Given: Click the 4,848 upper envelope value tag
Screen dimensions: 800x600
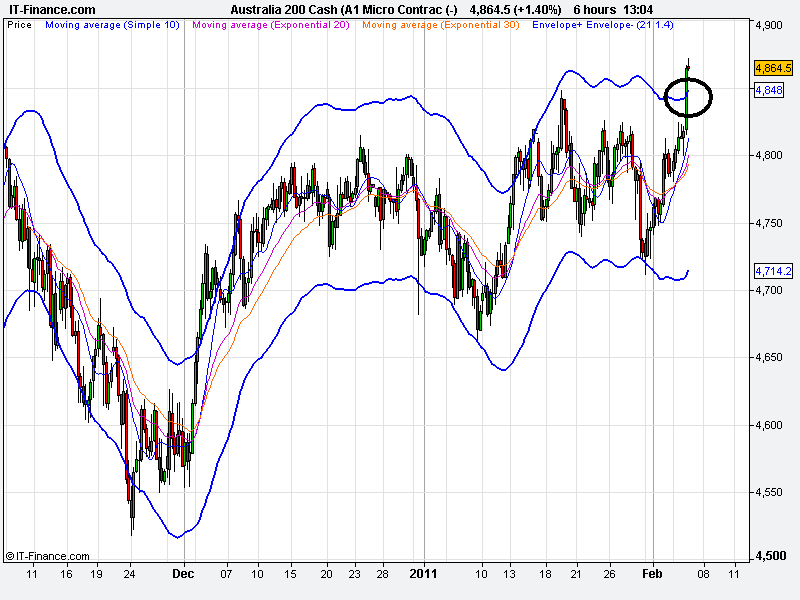Looking at the screenshot, I should tap(768, 90).
